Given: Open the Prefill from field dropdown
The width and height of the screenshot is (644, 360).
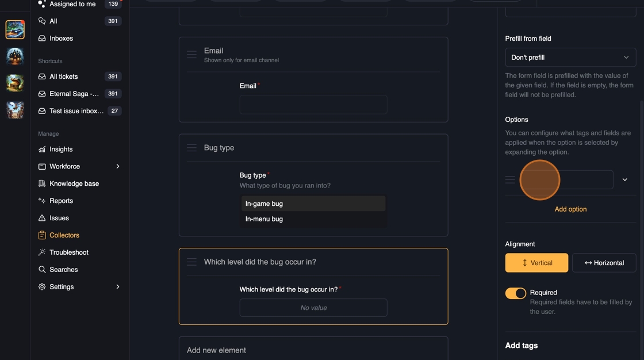Looking at the screenshot, I should (570, 58).
